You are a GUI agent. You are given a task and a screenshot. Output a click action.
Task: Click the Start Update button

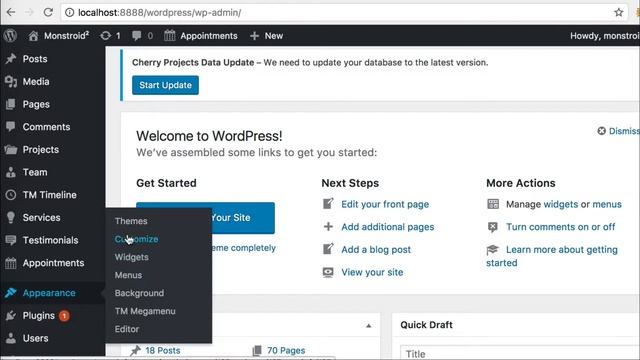point(165,85)
